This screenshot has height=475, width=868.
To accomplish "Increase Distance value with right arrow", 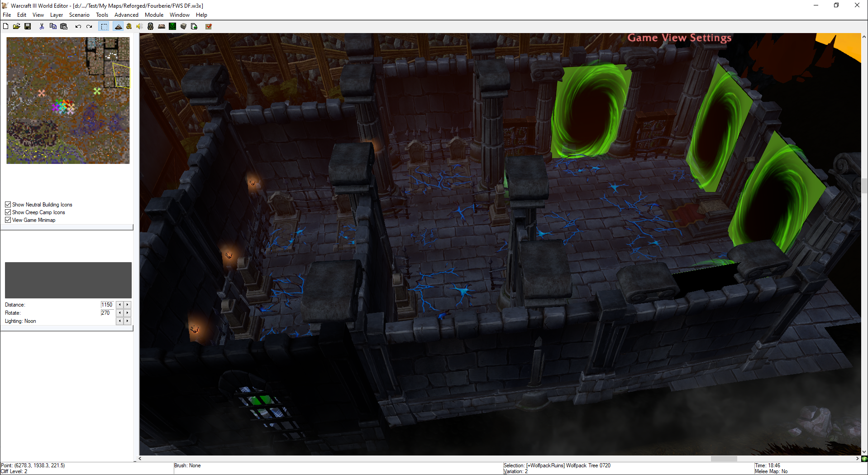I will (127, 305).
